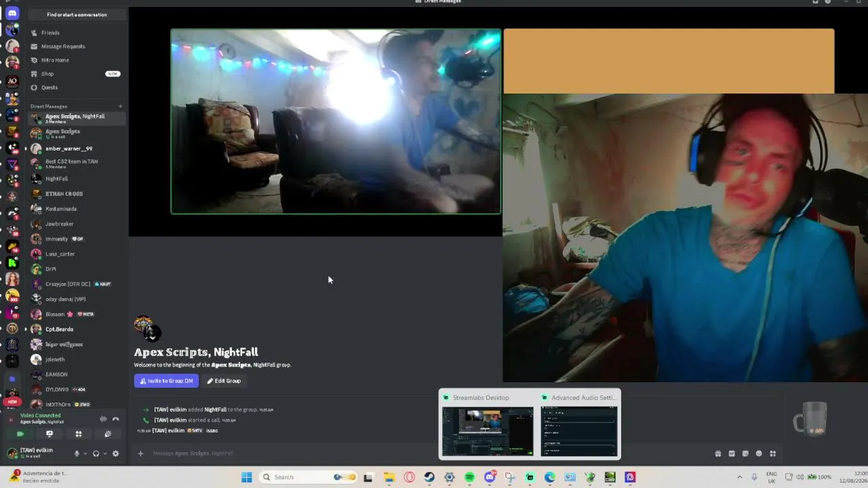Open the Crazyjoe [OTR DC] conversation
The width and height of the screenshot is (868, 488).
[76, 284]
